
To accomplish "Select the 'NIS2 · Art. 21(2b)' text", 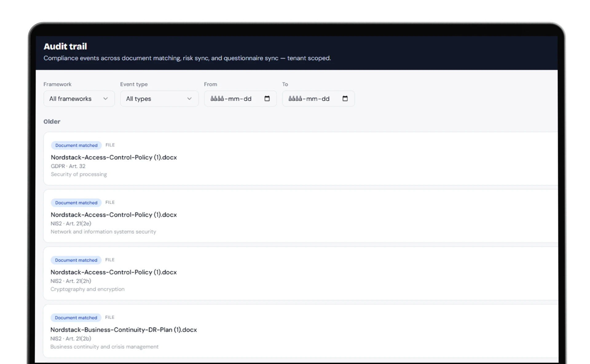I will click(71, 339).
